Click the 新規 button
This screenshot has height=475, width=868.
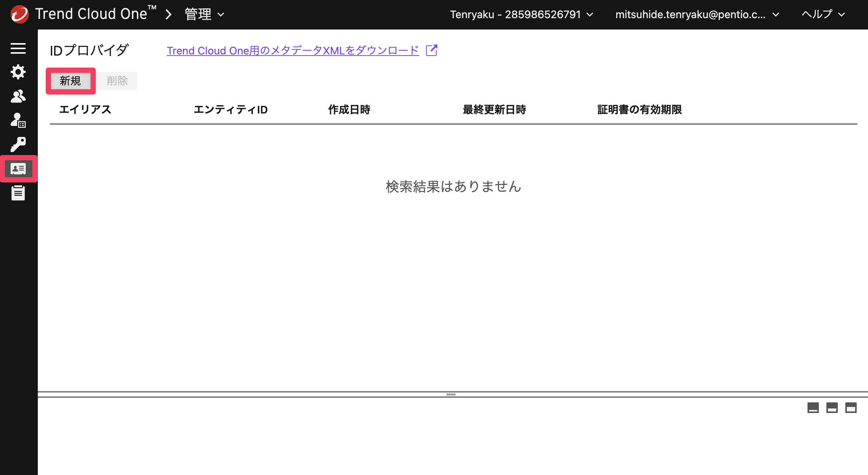[x=70, y=81]
